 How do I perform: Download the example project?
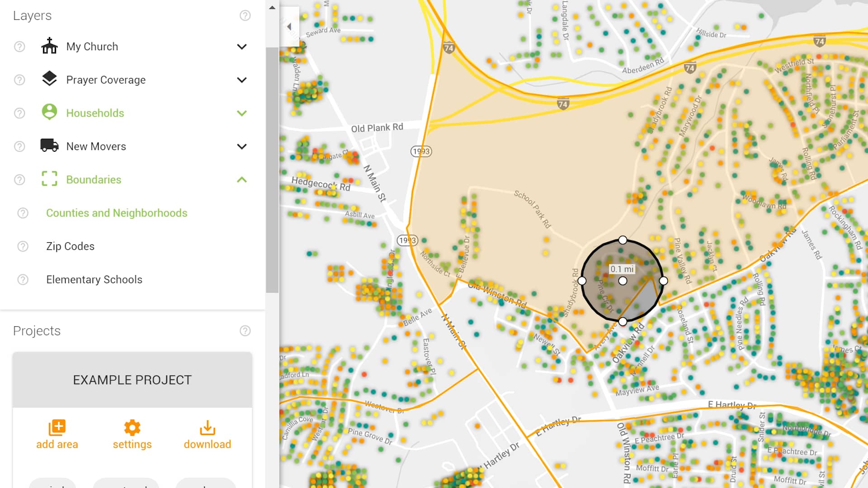click(x=208, y=427)
